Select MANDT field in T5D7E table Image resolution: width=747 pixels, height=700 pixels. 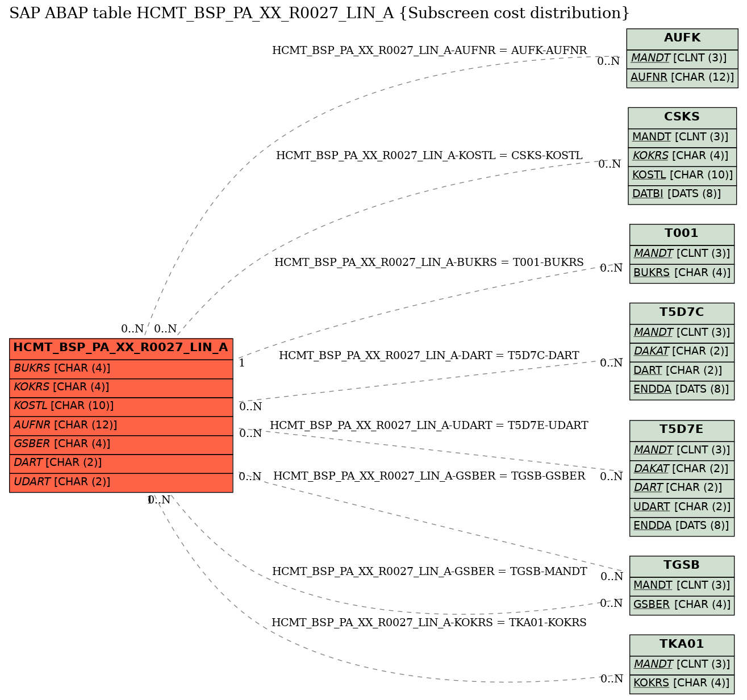[x=682, y=450]
